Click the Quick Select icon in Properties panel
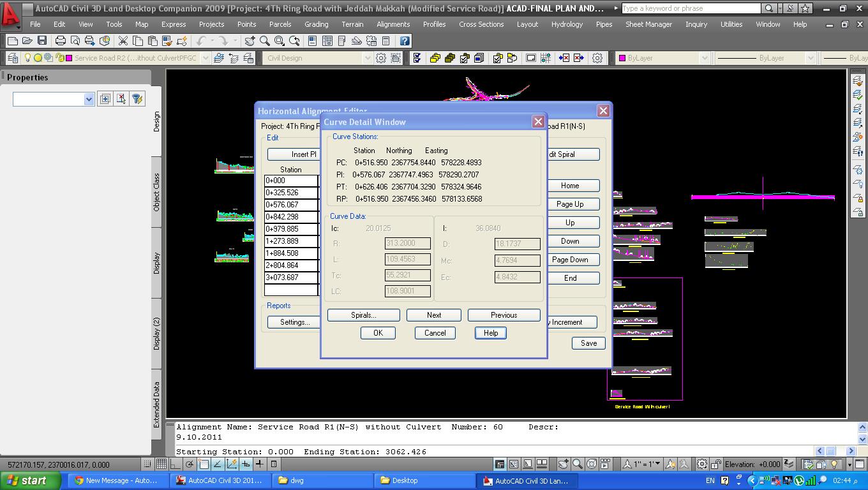The height and width of the screenshot is (490, 868). 137,99
